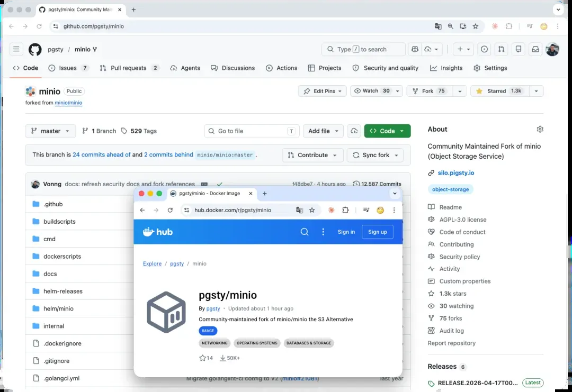Open the .golangci.yml file

[61, 378]
